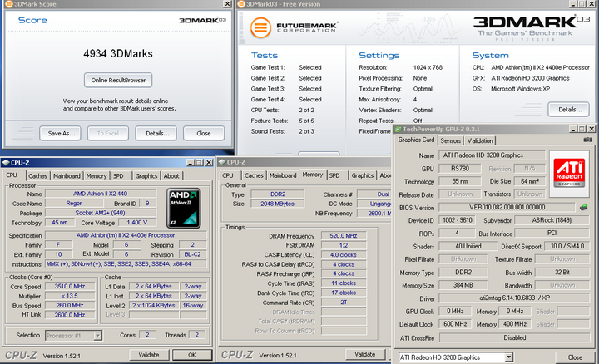Screen dimensions: 599x364
Task: Click Validate button in CPU-Z Memory window
Action: 365,355
